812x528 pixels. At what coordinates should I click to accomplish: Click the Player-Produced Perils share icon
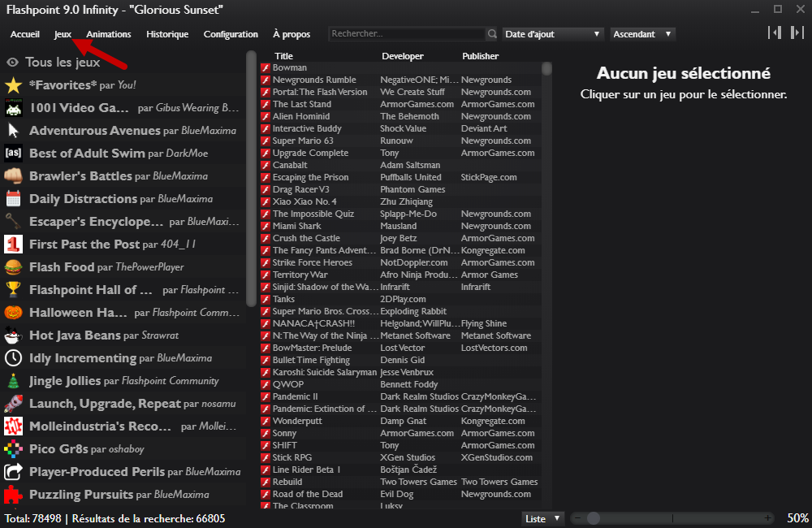tap(14, 472)
